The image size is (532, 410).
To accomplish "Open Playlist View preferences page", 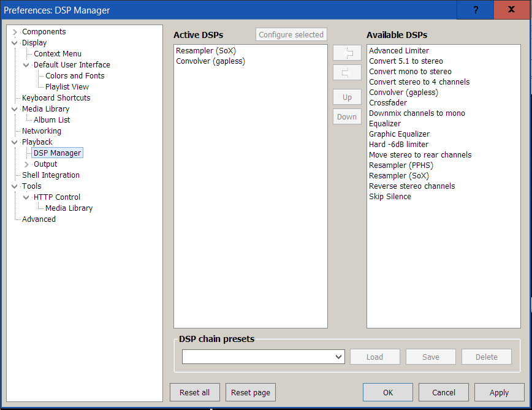I will click(67, 87).
